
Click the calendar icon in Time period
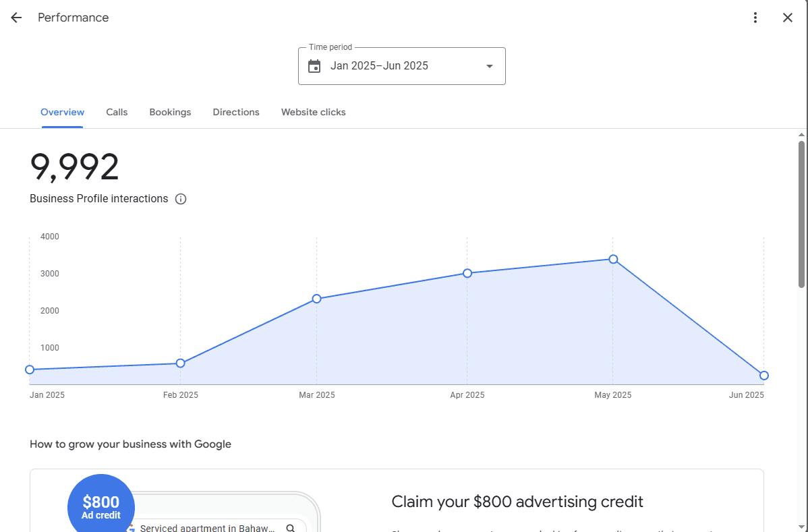point(314,66)
